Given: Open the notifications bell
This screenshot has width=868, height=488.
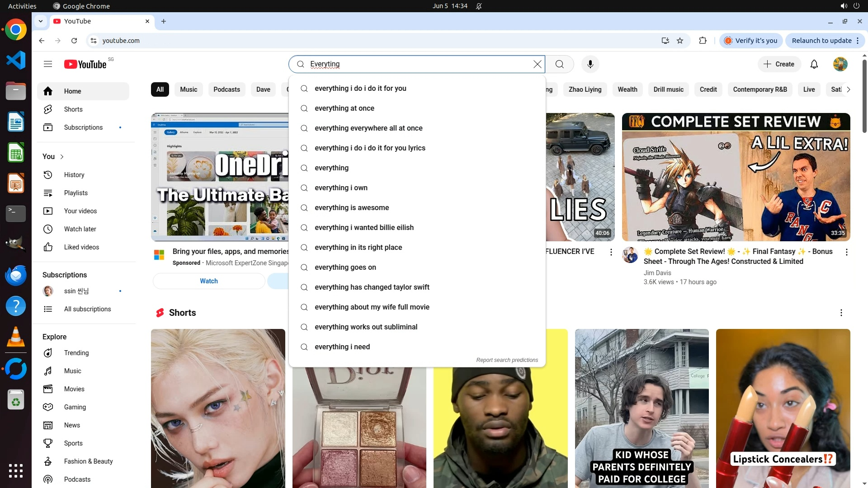Looking at the screenshot, I should 814,64.
